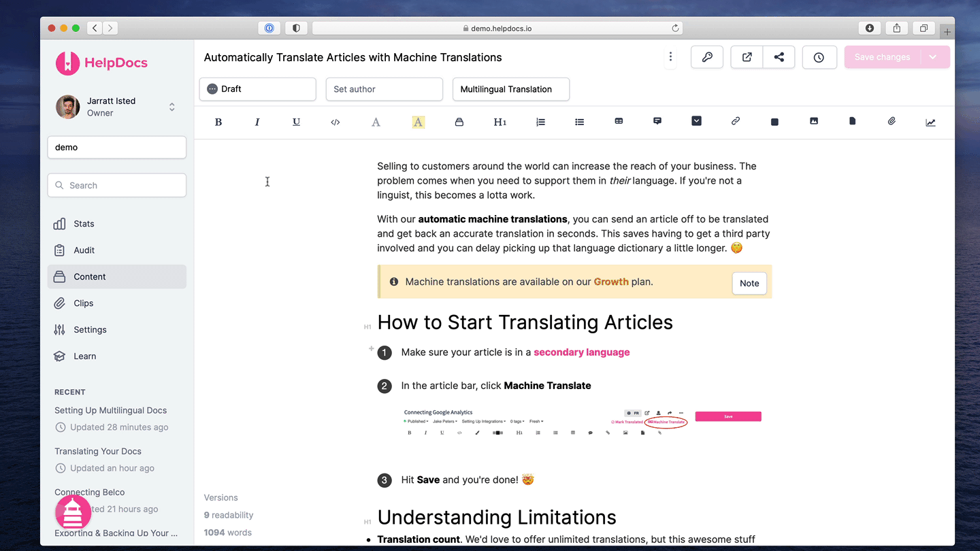This screenshot has width=980, height=551.
Task: Attach a file with the paperclip icon
Action: tap(892, 121)
